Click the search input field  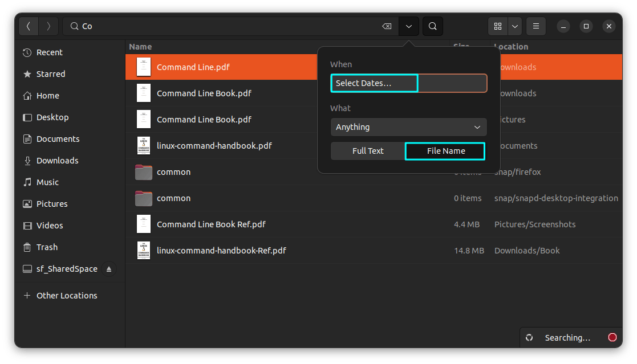pos(228,26)
